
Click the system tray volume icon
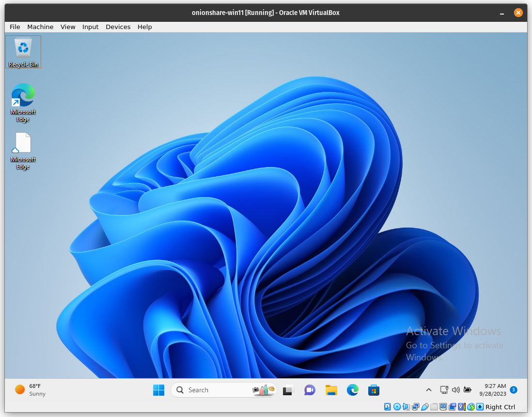click(455, 389)
